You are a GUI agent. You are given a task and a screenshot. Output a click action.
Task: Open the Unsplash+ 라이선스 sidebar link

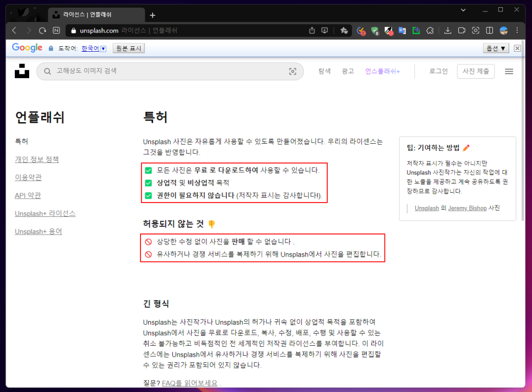(x=45, y=213)
